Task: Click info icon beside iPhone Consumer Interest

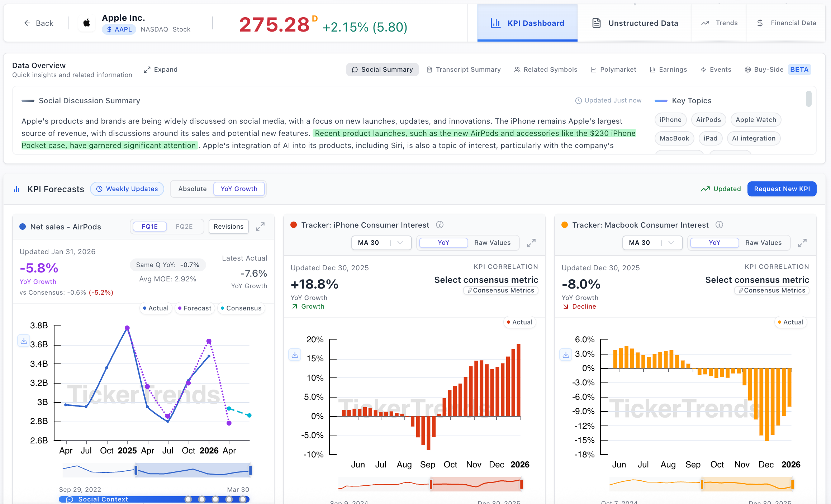Action: click(x=440, y=225)
